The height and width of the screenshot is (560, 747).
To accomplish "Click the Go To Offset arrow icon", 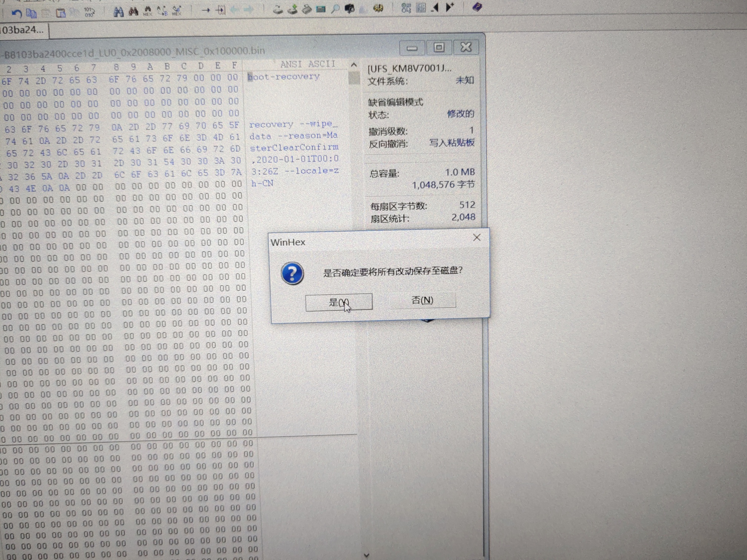I will coord(206,10).
